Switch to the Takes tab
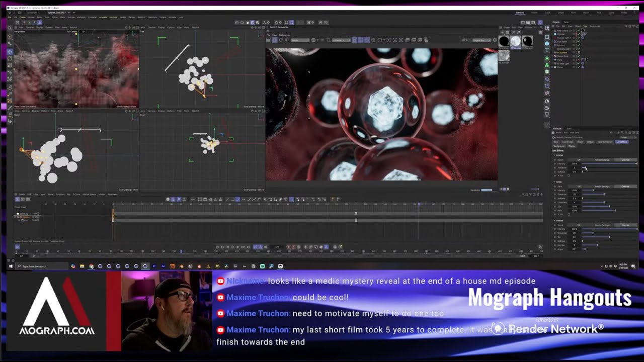Screen dimensions: 644x362 [x=566, y=22]
